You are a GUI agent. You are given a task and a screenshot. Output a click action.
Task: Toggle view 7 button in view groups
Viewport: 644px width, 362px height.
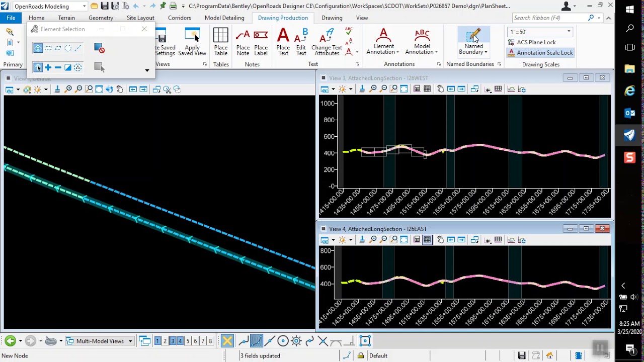pyautogui.click(x=203, y=341)
